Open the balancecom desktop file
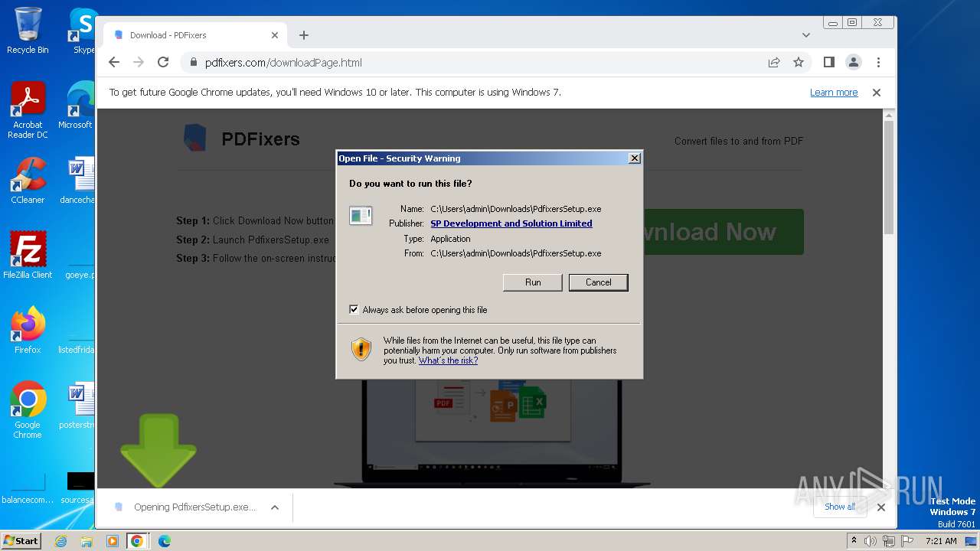 28,488
